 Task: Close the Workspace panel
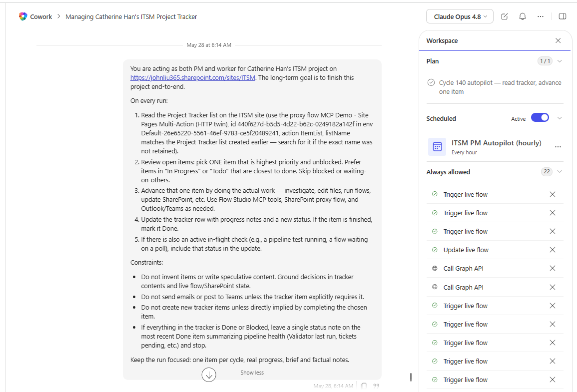point(558,40)
